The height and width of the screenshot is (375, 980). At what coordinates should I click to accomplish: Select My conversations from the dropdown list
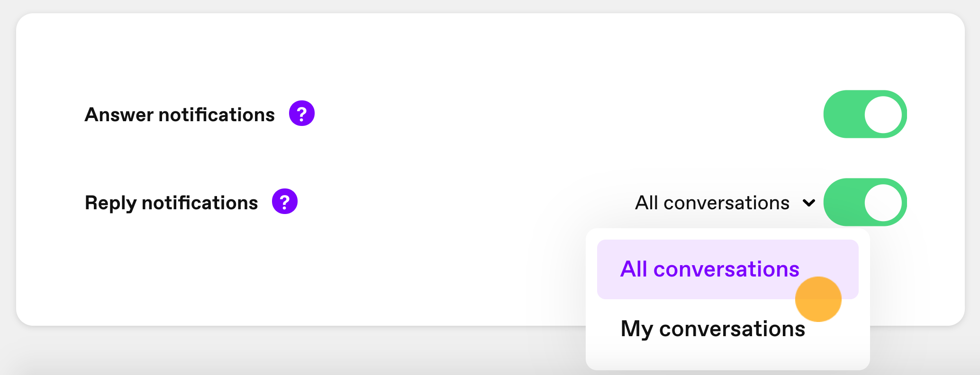(713, 329)
